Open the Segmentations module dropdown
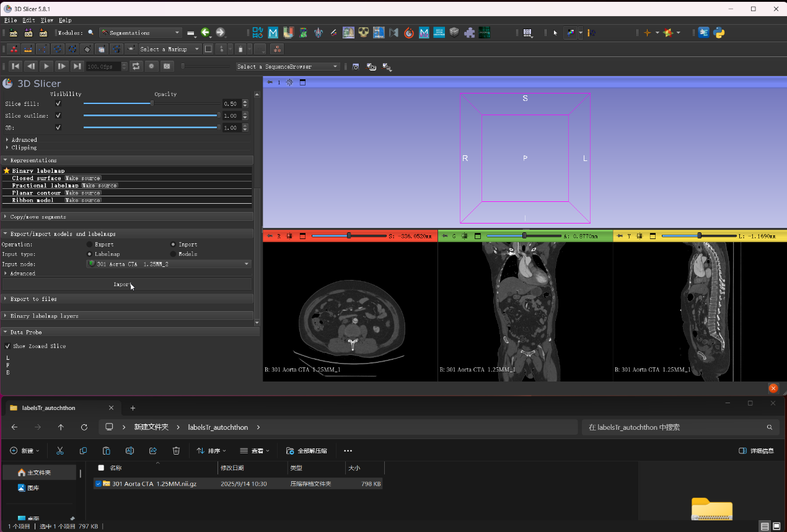Viewport: 787px width, 532px height. pyautogui.click(x=141, y=33)
